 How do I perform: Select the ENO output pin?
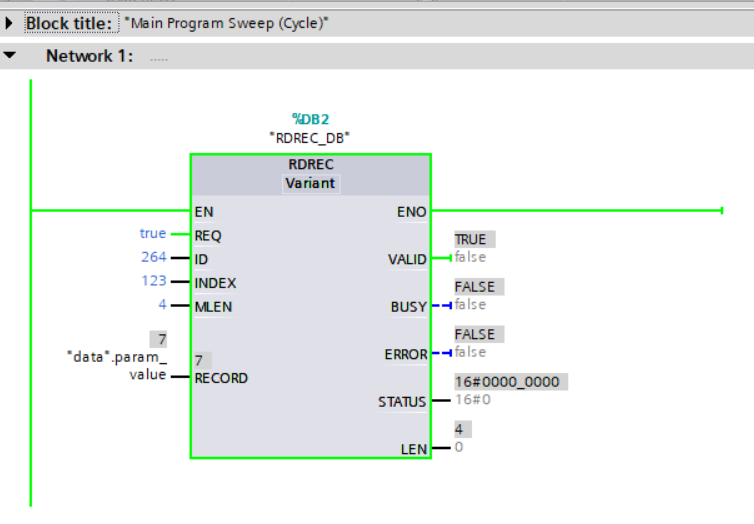(412, 211)
